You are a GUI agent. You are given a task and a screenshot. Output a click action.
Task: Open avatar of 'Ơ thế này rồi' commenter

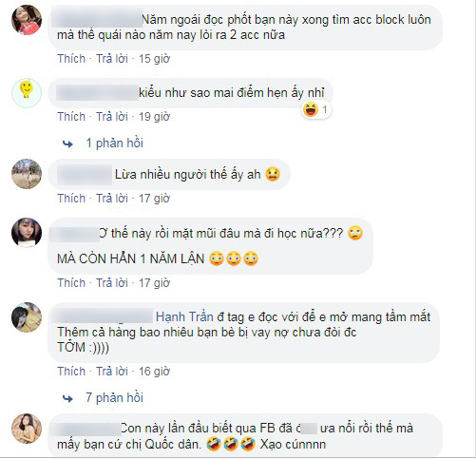coord(27,233)
